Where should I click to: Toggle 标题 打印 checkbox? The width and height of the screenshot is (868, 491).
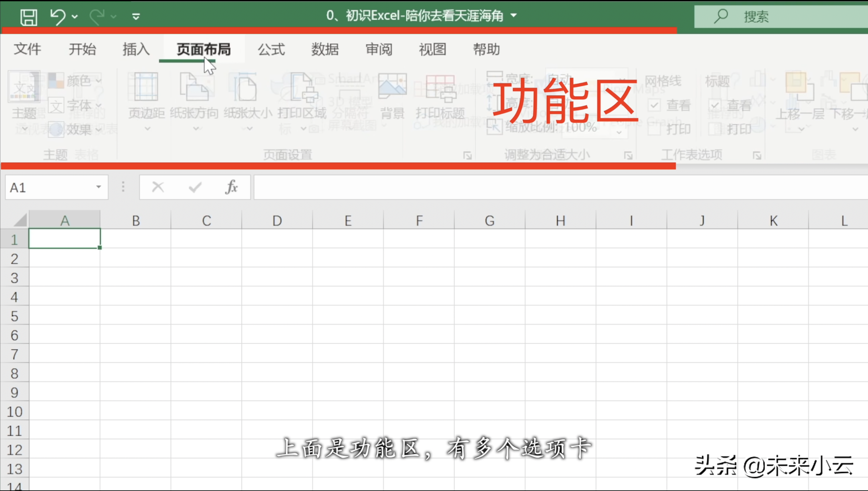click(x=715, y=129)
